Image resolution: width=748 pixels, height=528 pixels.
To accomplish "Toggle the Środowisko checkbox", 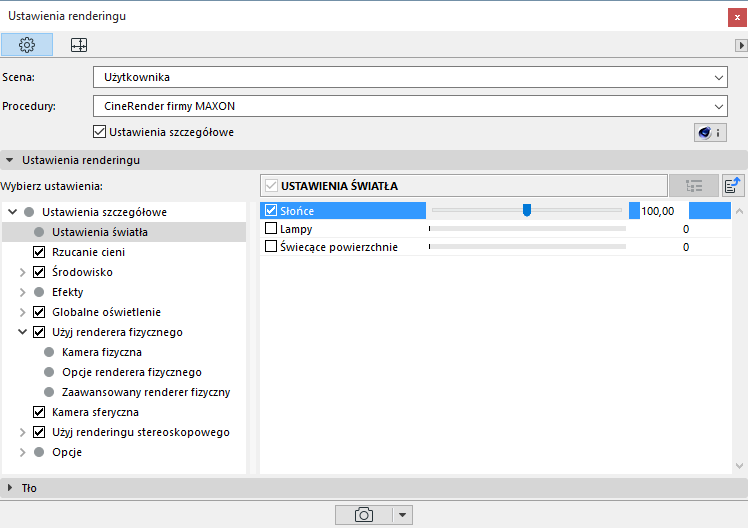I will click(x=39, y=272).
